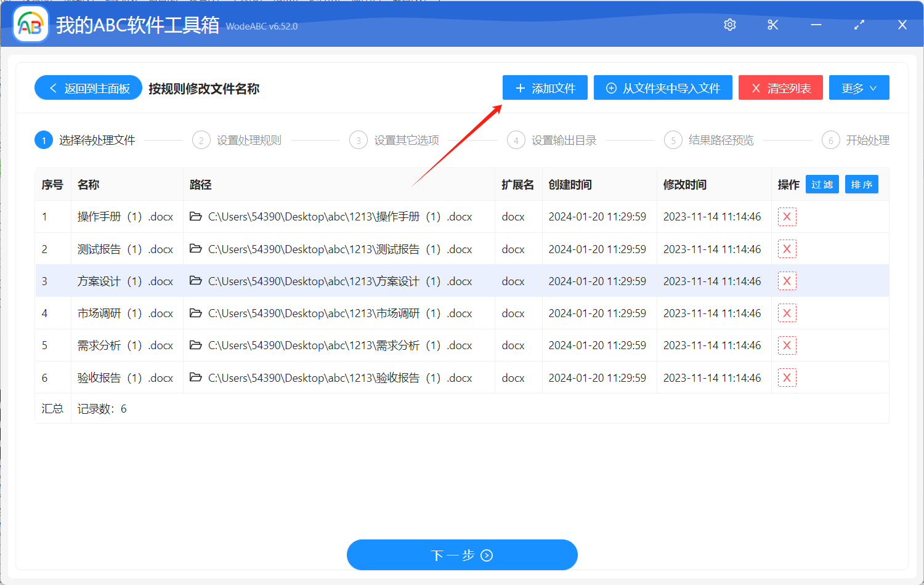The height and width of the screenshot is (585, 924).
Task: Proceed by clicking 下一步
Action: (x=462, y=555)
